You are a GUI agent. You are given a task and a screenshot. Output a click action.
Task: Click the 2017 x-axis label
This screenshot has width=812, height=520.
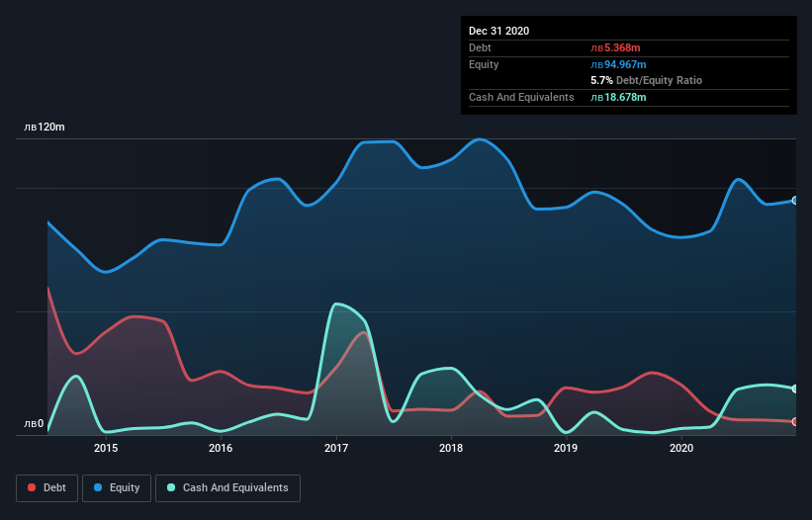click(336, 448)
